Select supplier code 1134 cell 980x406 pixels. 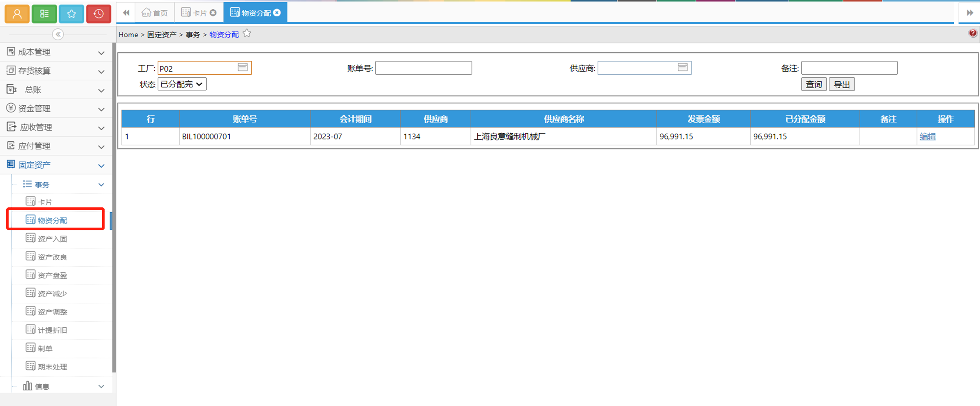point(436,136)
